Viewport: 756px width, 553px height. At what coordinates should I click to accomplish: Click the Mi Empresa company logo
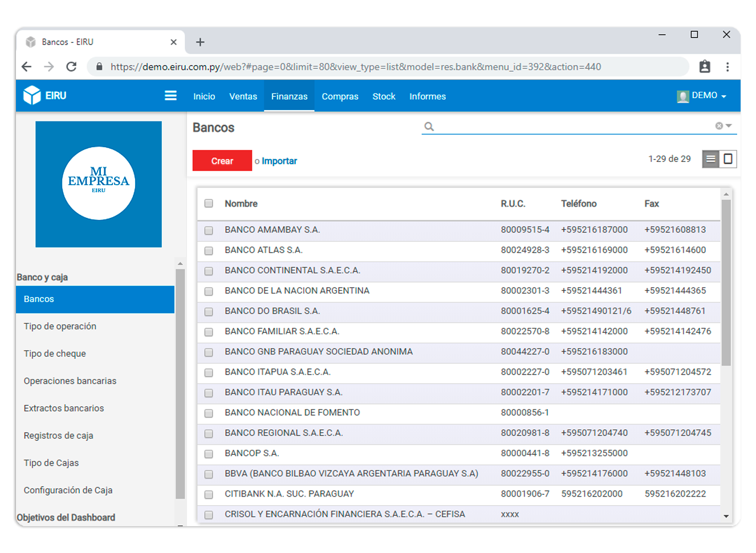pos(99,184)
